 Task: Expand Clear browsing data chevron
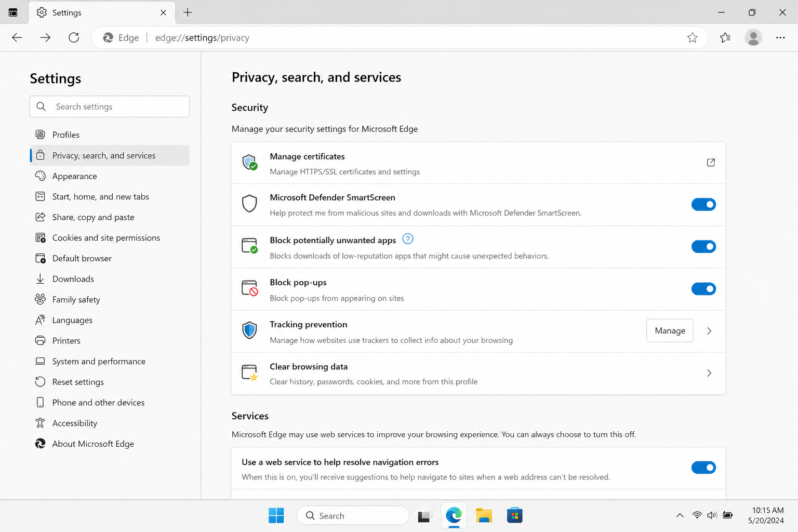click(x=709, y=373)
